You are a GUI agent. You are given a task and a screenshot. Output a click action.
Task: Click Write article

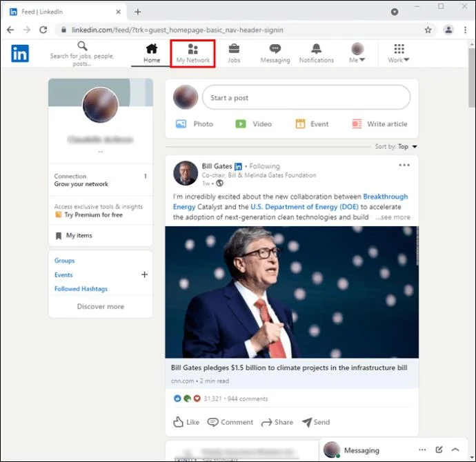tap(379, 123)
